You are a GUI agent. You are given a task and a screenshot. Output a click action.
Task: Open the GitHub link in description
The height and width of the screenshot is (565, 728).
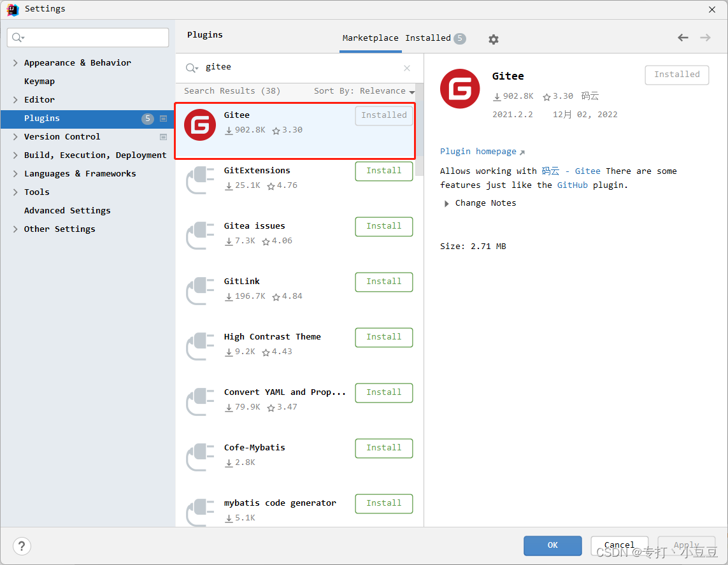coord(572,185)
